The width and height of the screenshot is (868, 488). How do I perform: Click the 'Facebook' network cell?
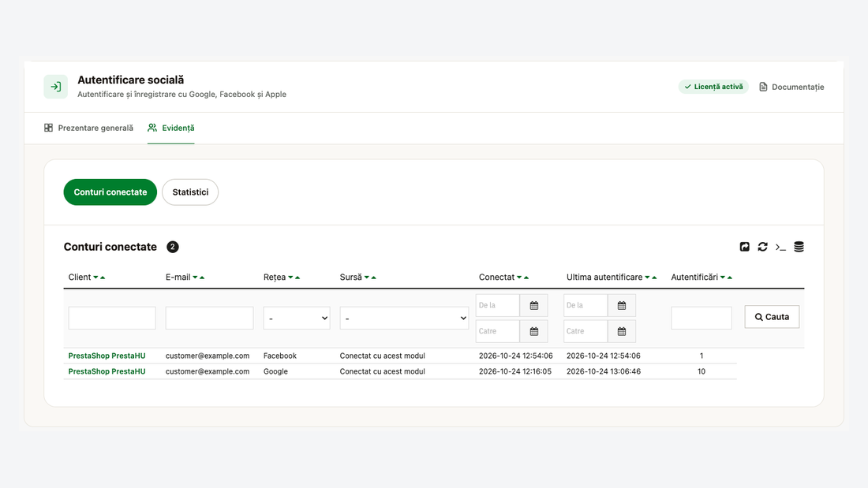[280, 356]
